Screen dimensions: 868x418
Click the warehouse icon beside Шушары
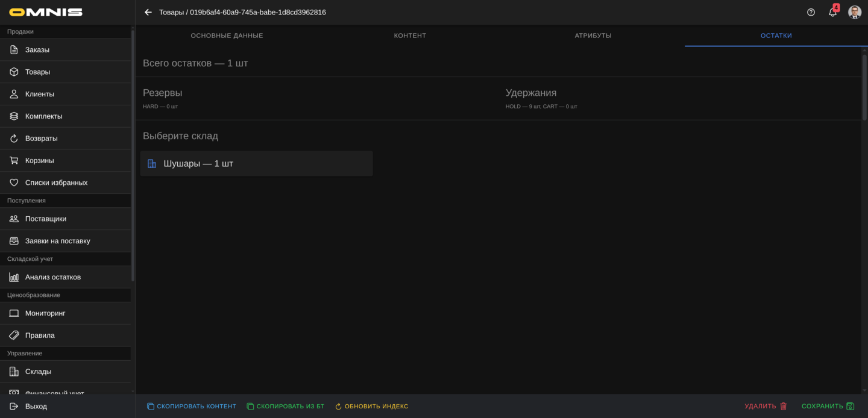[152, 164]
